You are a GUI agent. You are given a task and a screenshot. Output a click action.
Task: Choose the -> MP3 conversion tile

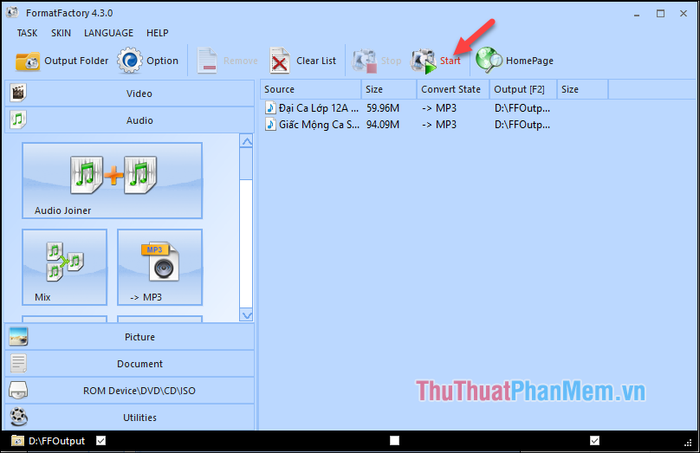click(160, 267)
